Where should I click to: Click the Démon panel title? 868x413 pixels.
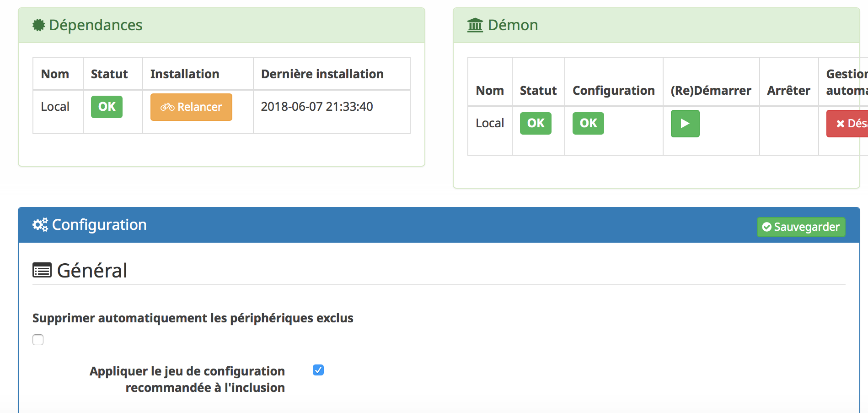pos(513,25)
